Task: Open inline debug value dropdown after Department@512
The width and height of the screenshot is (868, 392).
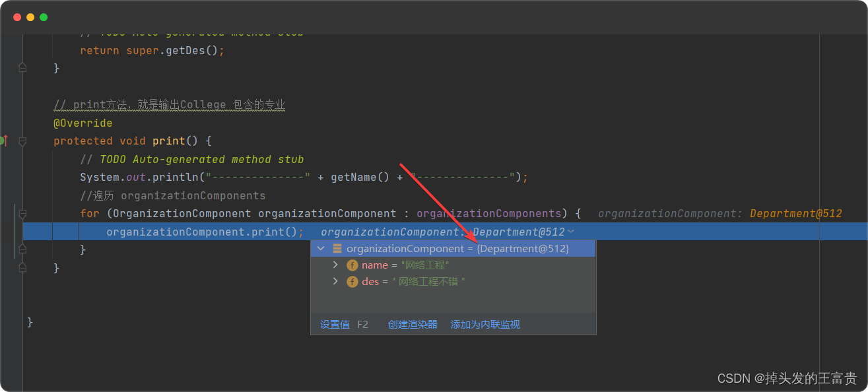Action: (571, 232)
